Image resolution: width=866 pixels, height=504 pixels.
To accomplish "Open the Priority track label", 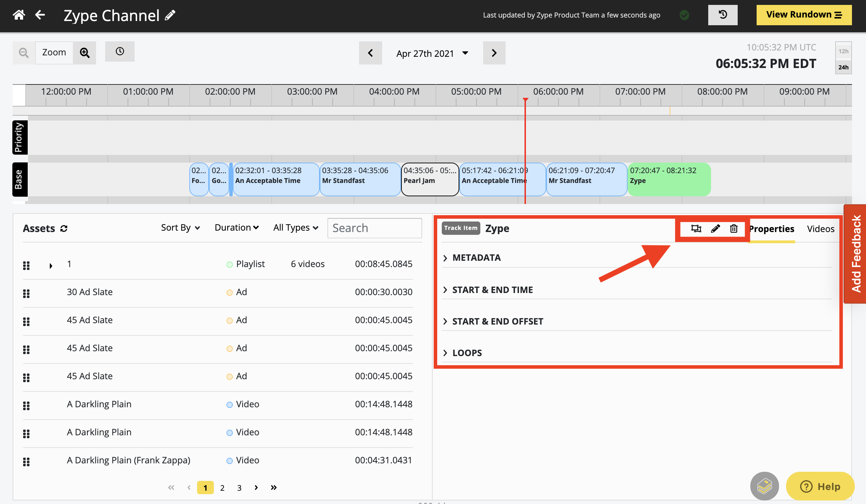I will (20, 137).
